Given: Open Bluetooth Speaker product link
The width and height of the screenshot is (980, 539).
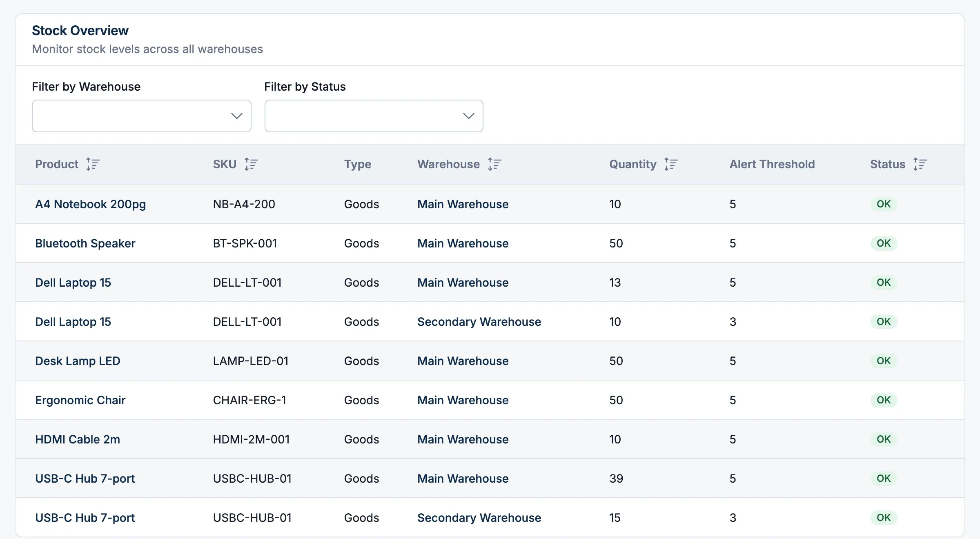Looking at the screenshot, I should tap(85, 243).
